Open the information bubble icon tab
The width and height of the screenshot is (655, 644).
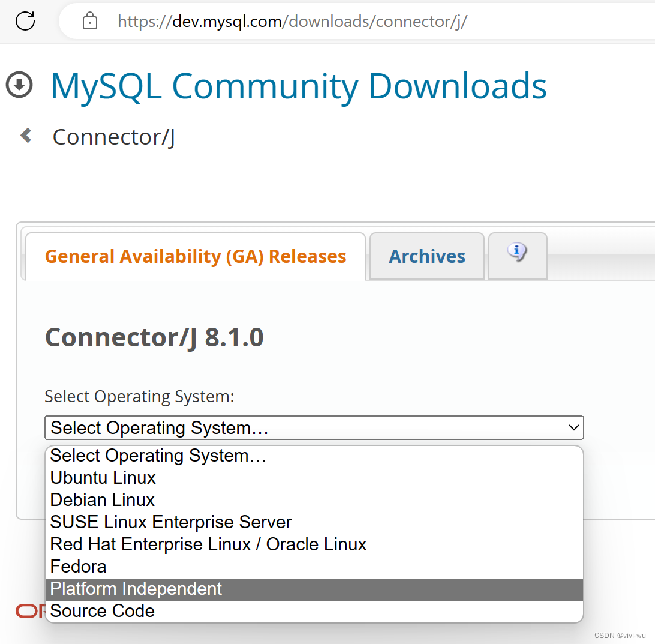(x=517, y=254)
